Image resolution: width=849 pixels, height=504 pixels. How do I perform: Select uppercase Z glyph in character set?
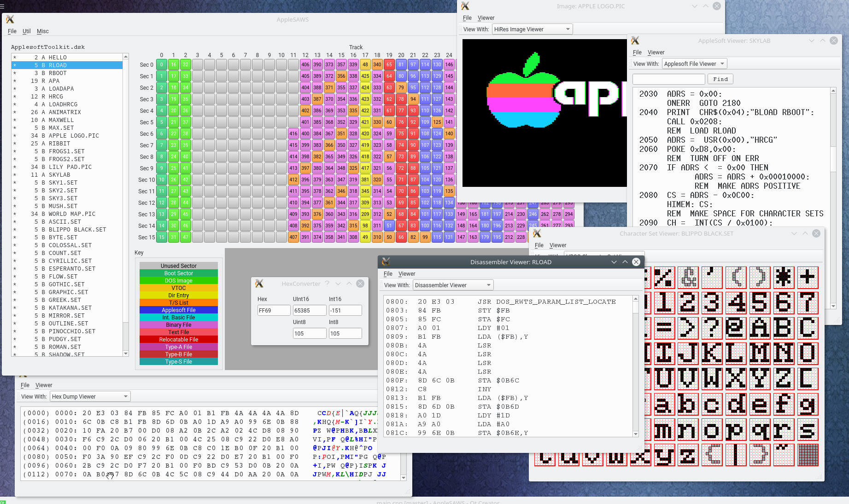coord(784,379)
